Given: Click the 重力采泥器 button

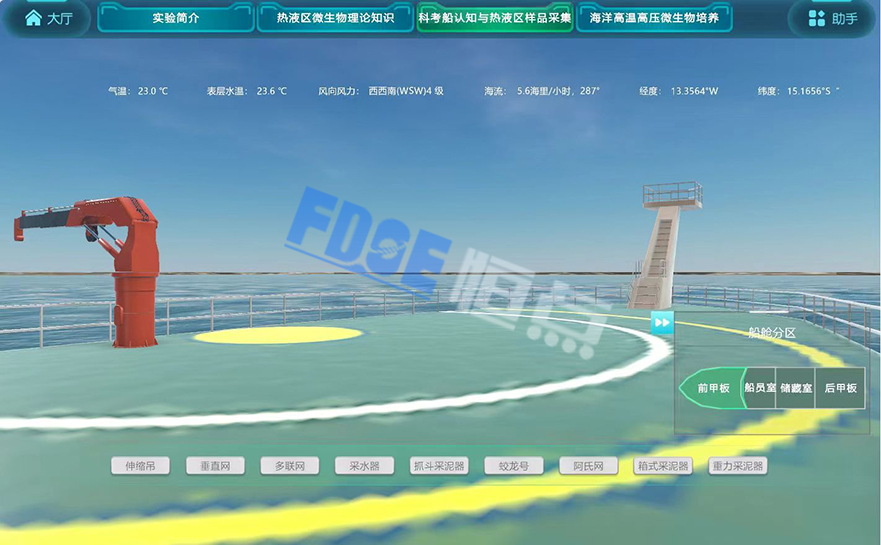Looking at the screenshot, I should [x=737, y=466].
